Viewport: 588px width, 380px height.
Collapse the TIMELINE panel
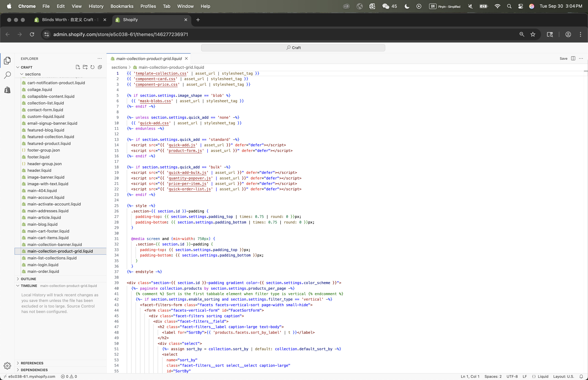point(29,286)
